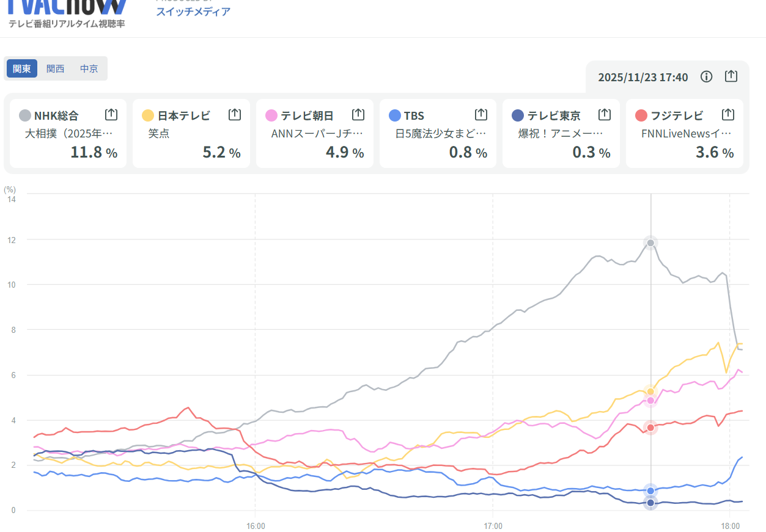Select the 関東 region tab

22,68
